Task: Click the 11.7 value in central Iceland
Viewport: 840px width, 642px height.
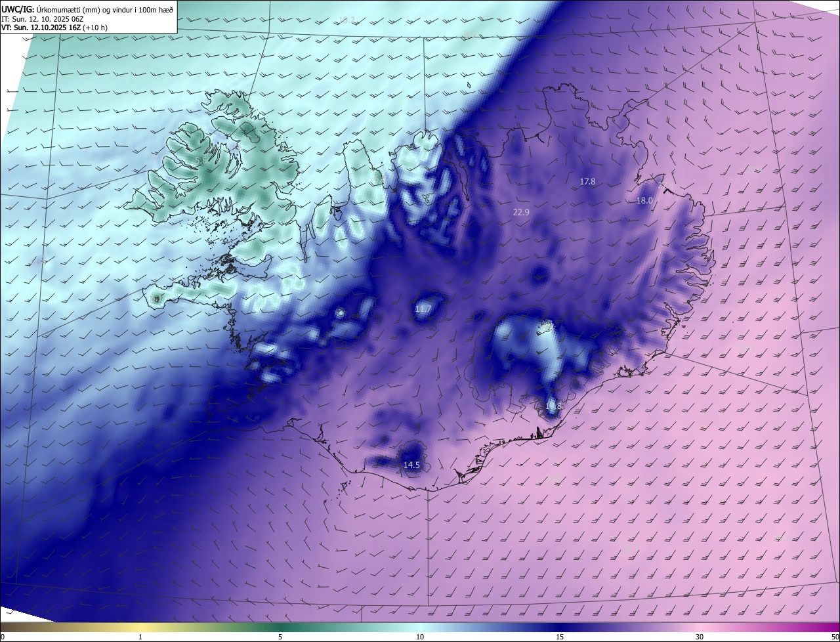Action: click(x=423, y=309)
